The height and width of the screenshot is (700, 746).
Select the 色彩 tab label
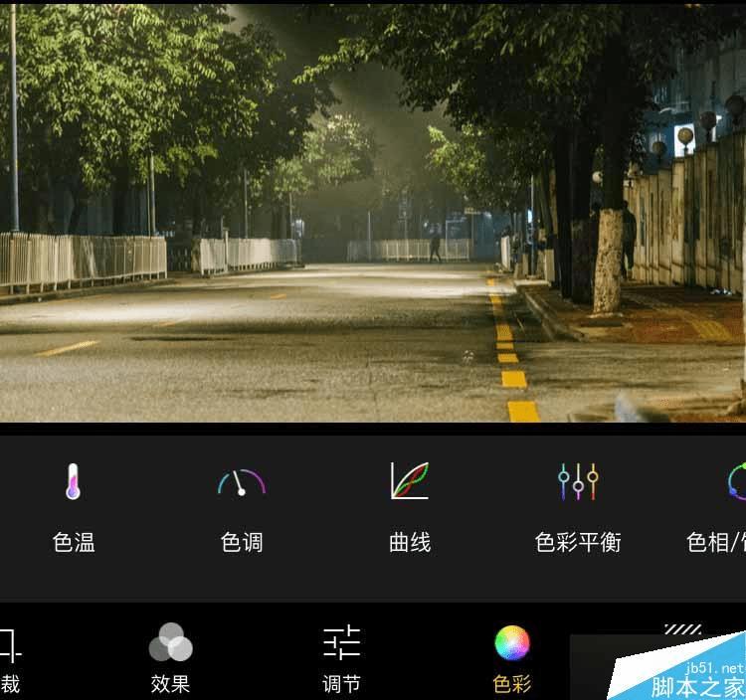[512, 684]
